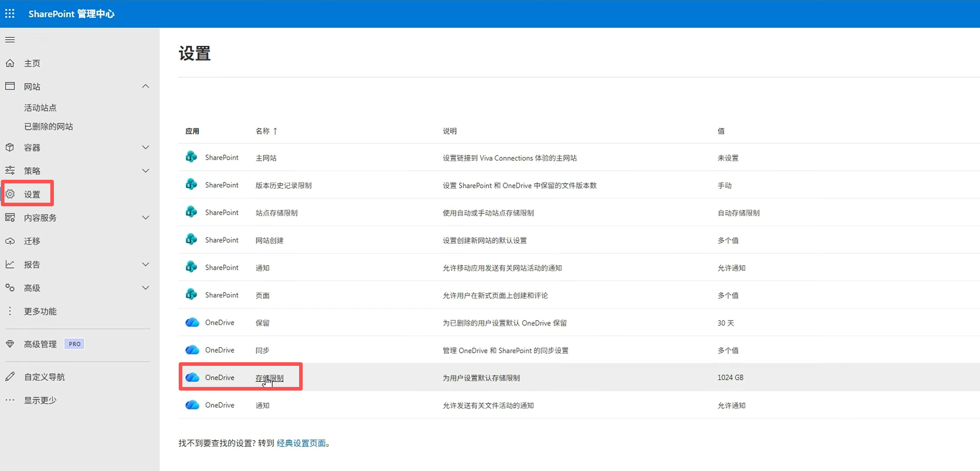The width and height of the screenshot is (980, 471).
Task: Open the app launcher waffle icon
Action: [10, 13]
